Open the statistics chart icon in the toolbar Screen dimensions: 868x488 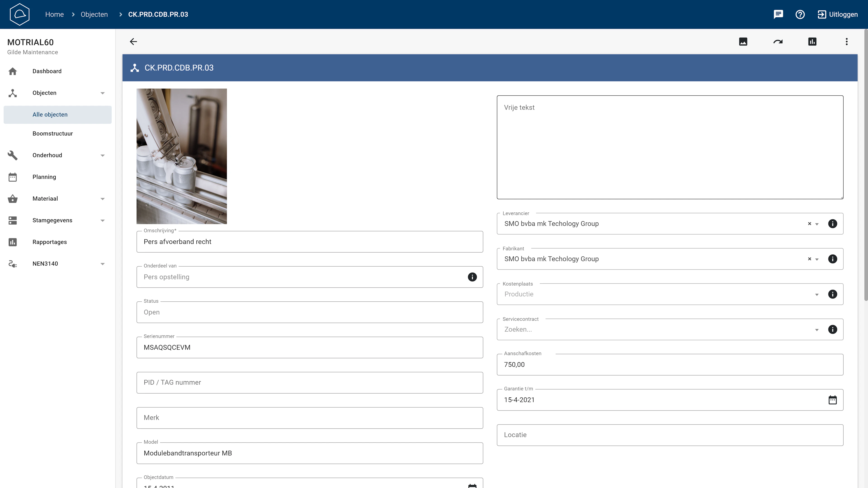(812, 41)
